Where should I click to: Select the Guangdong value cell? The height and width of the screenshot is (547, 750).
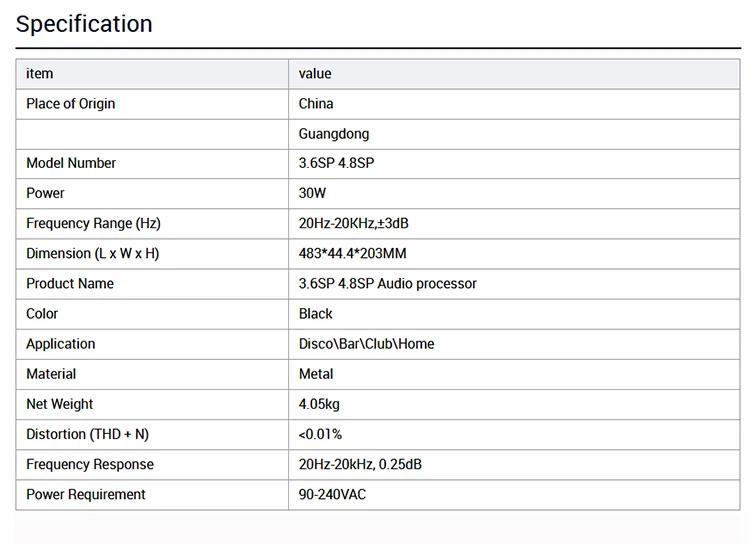click(x=334, y=134)
